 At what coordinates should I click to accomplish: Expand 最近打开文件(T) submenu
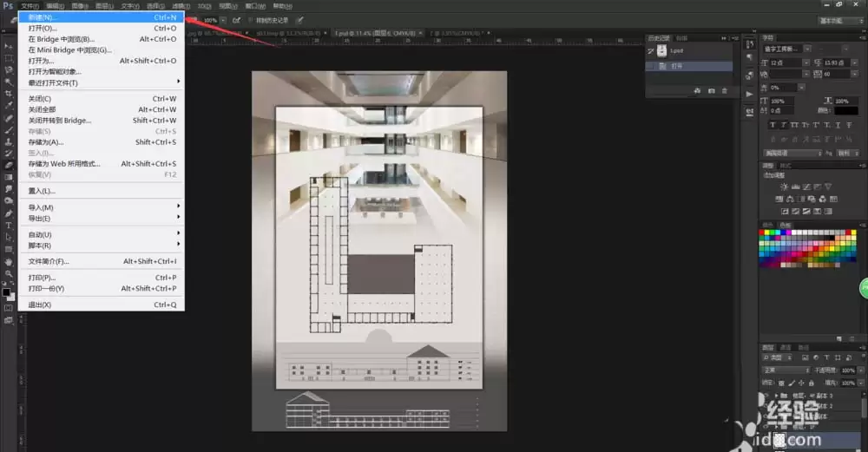coord(103,82)
